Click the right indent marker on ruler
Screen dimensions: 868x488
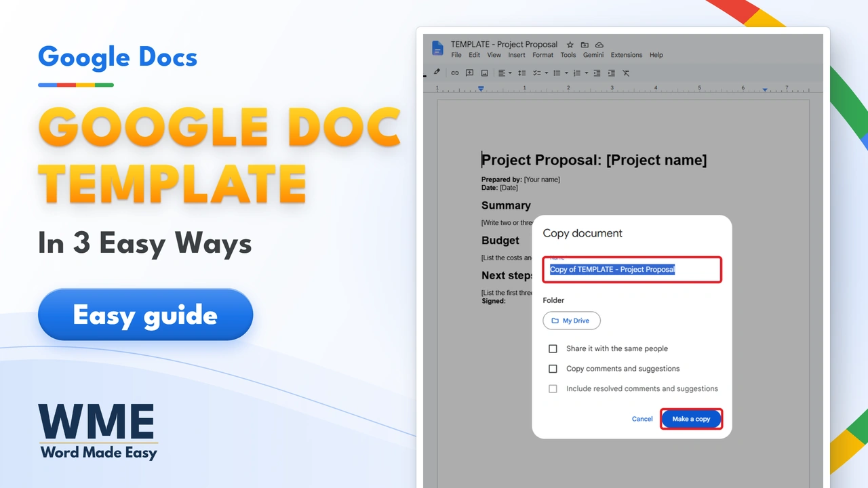point(765,89)
